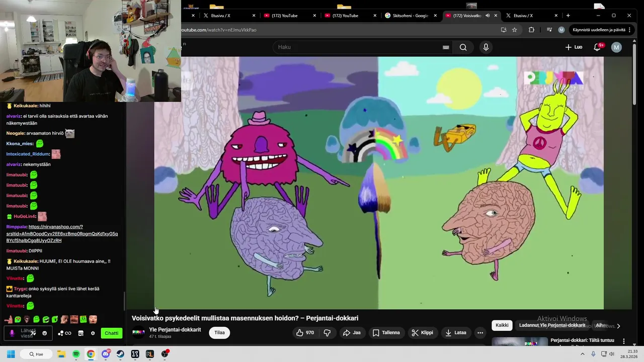
Task: Select Ladannut Yle Perjantai-dokkarit filter chip
Action: point(552,325)
